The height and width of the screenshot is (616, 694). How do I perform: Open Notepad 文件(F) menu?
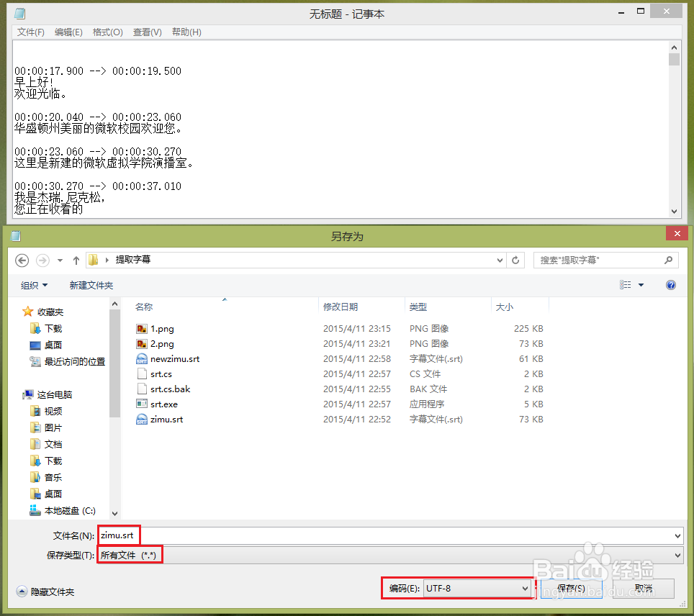click(30, 32)
